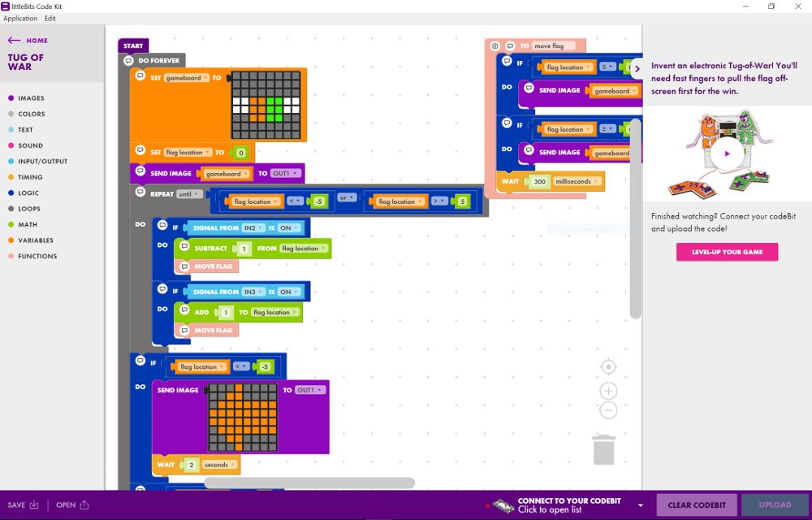This screenshot has height=520, width=812.
Task: Zoom in with the plus icon
Action: [x=608, y=391]
